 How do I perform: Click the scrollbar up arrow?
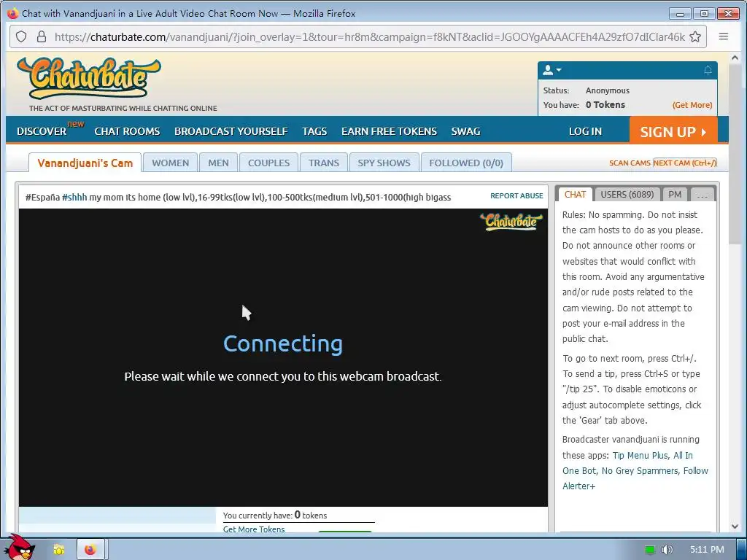coord(735,58)
